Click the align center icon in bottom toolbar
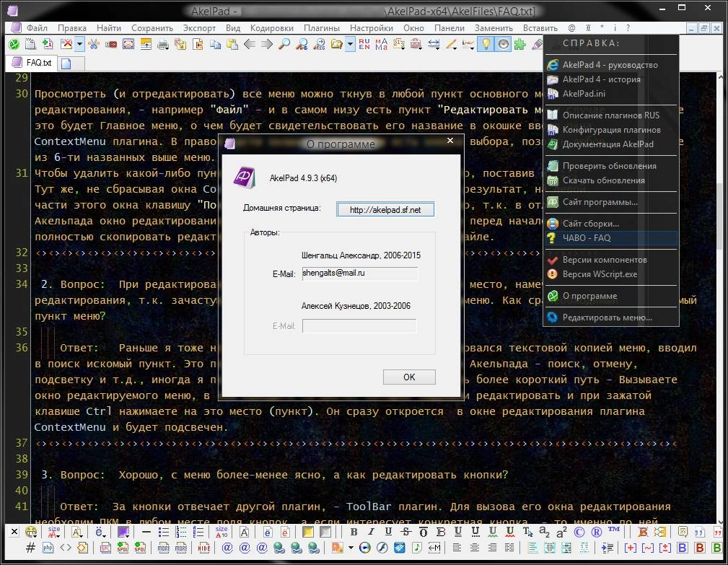Viewport: 728px width, 565px height. 475,548
